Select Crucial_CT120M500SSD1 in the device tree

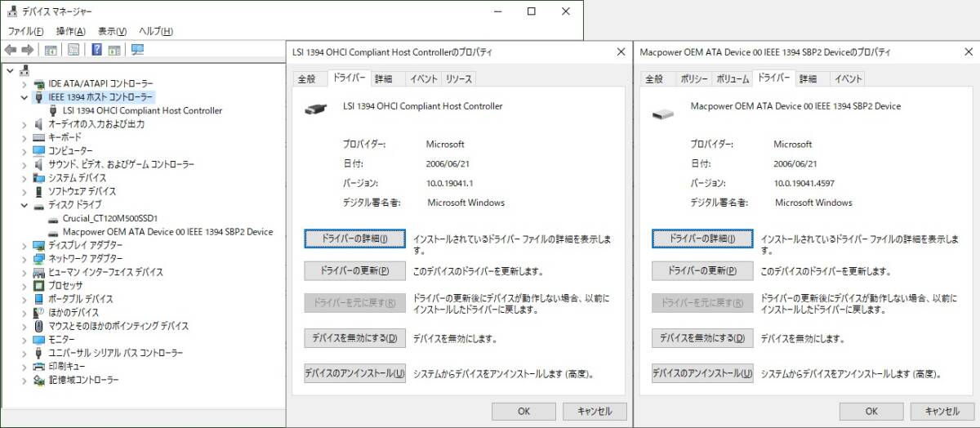[109, 218]
